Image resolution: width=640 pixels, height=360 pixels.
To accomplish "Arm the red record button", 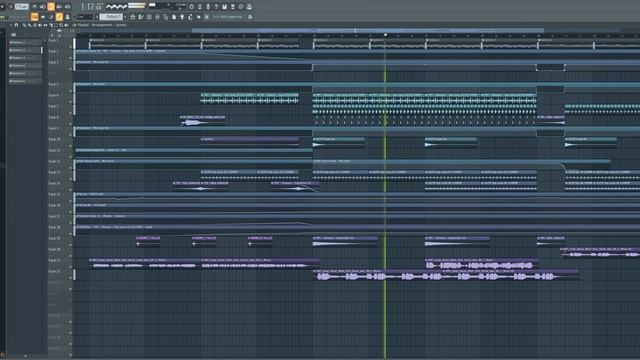I will click(11, 7).
